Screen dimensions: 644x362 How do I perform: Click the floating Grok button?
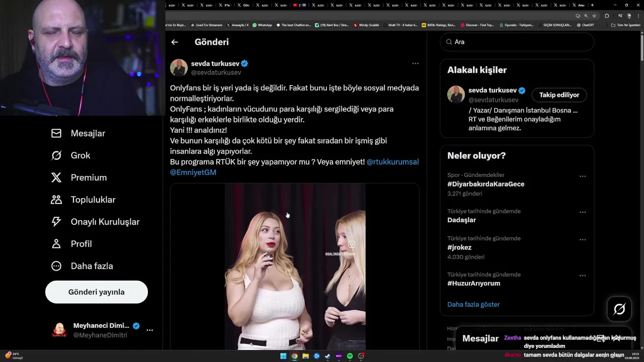click(619, 309)
